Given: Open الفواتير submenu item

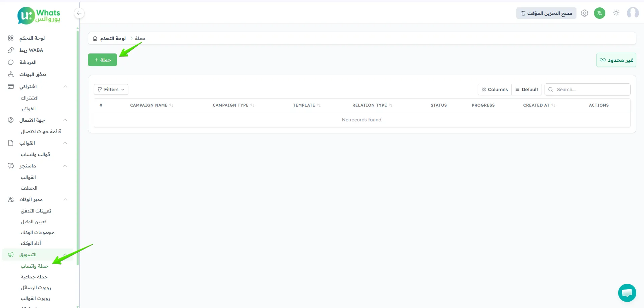Looking at the screenshot, I should click(x=28, y=109).
